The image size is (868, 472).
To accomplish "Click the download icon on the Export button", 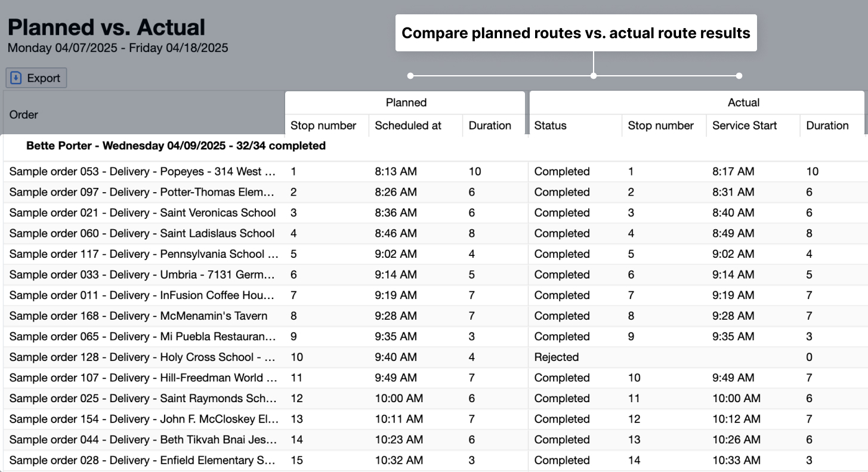I will tap(14, 78).
